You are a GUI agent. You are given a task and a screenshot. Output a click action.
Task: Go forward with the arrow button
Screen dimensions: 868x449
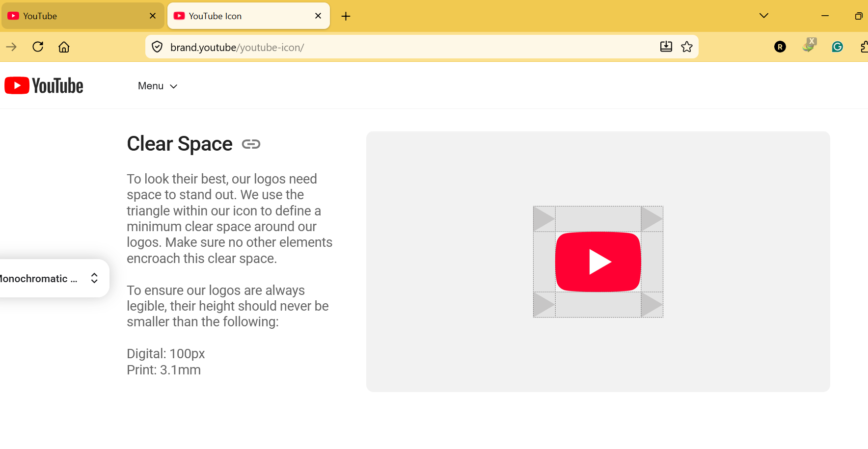click(x=11, y=47)
